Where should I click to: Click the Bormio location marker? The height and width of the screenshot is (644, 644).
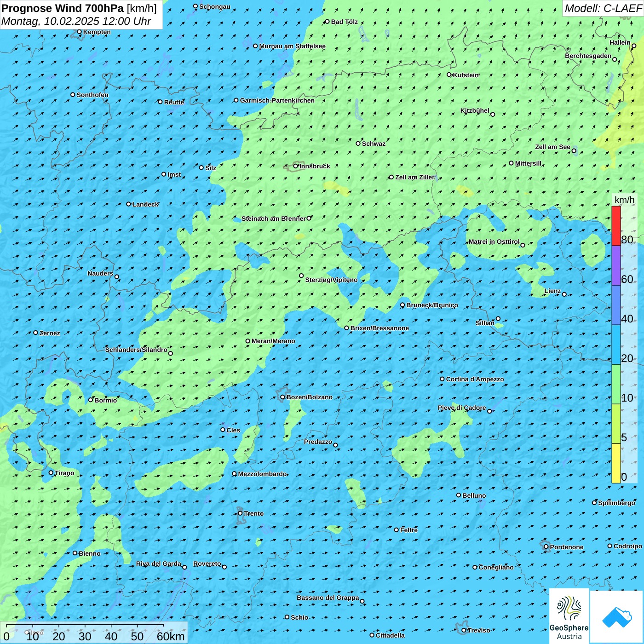point(91,400)
